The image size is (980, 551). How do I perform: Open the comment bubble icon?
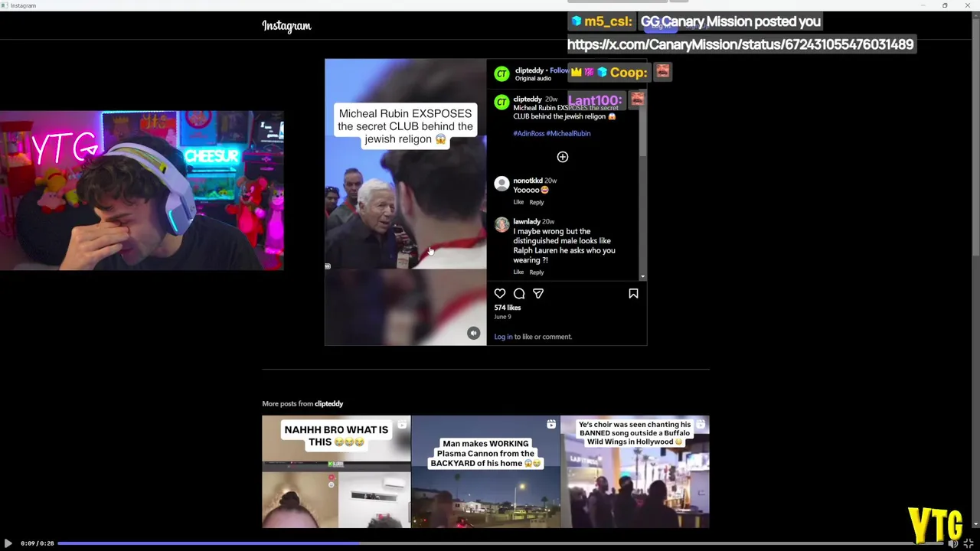(519, 293)
